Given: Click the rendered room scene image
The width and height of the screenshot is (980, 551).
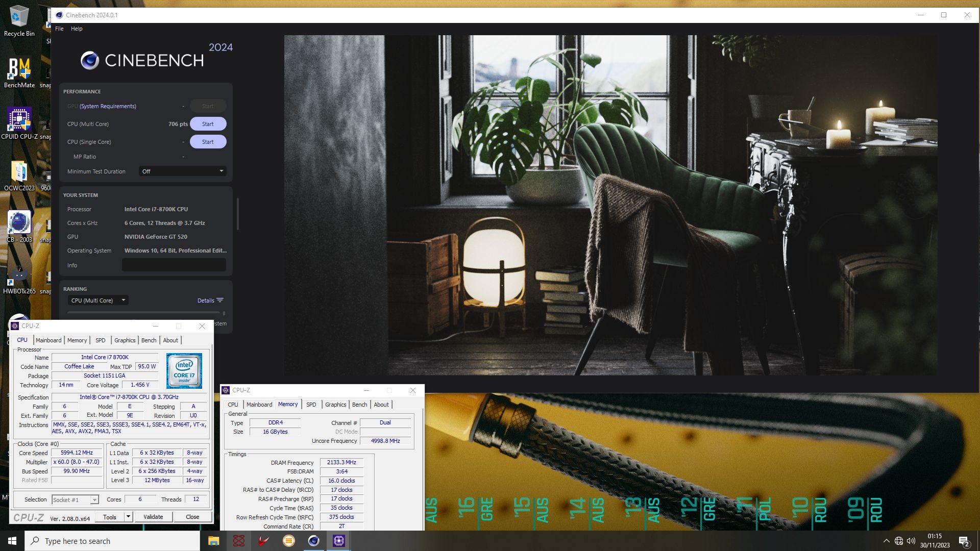Looking at the screenshot, I should pos(610,205).
